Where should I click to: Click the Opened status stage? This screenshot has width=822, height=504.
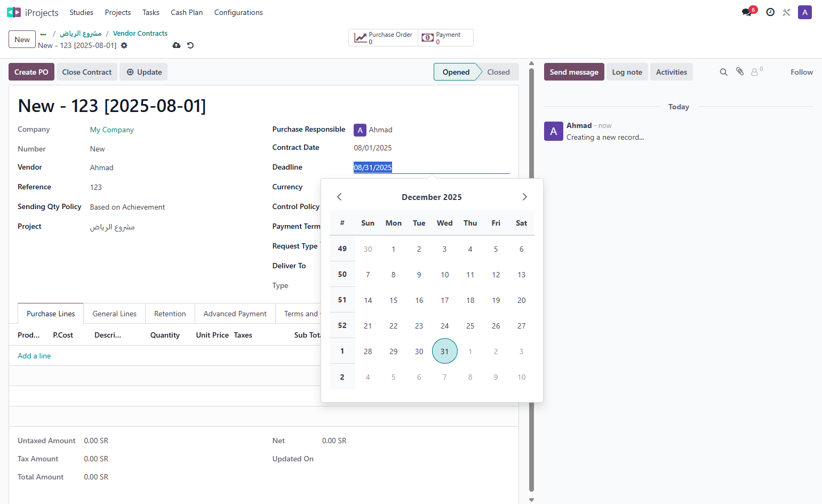pos(456,72)
